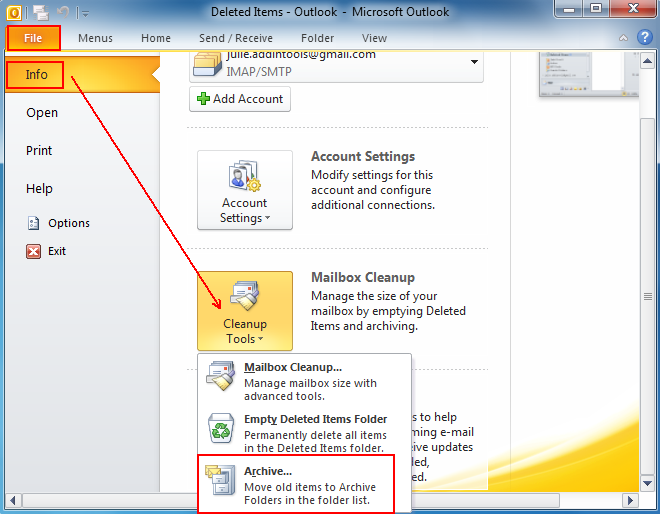Click the Archive filing cabinet icon
The width and height of the screenshot is (660, 514).
[221, 483]
